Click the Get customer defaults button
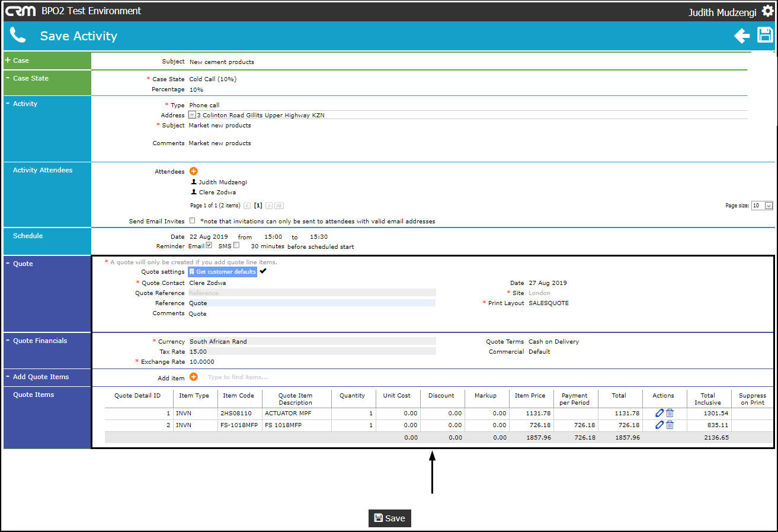778x532 pixels. click(x=222, y=272)
